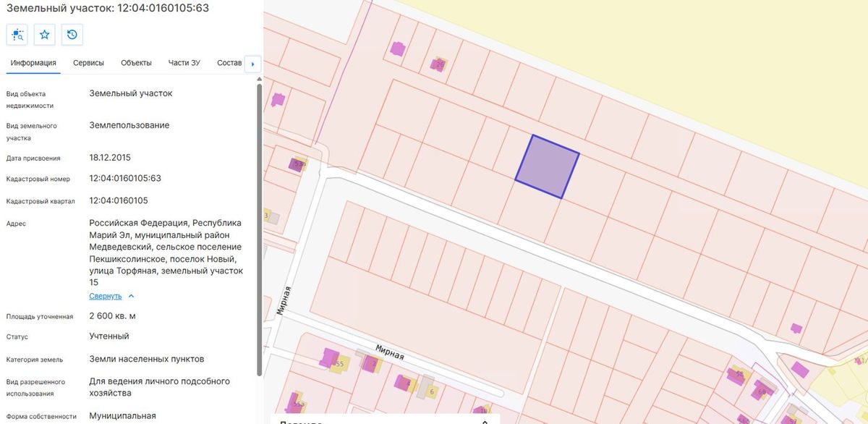Click building number 68 on the map
The height and width of the screenshot is (424, 868).
tap(762, 392)
